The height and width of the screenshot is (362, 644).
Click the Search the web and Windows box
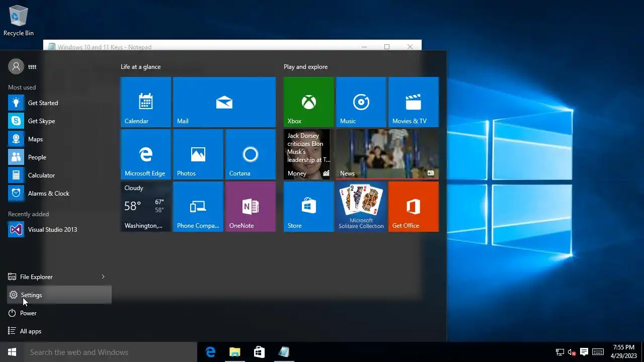point(111,352)
